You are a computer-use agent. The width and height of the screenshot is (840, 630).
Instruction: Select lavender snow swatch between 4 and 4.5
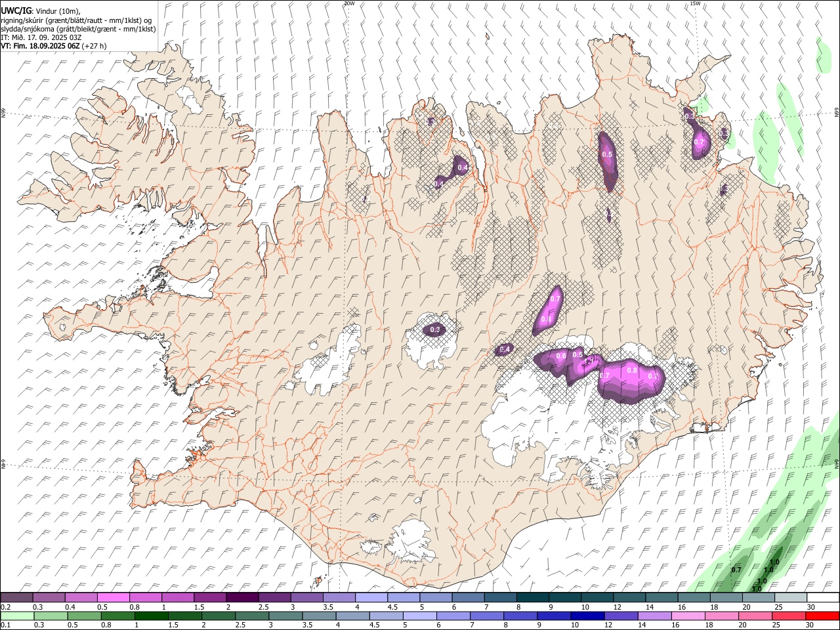coord(371,598)
